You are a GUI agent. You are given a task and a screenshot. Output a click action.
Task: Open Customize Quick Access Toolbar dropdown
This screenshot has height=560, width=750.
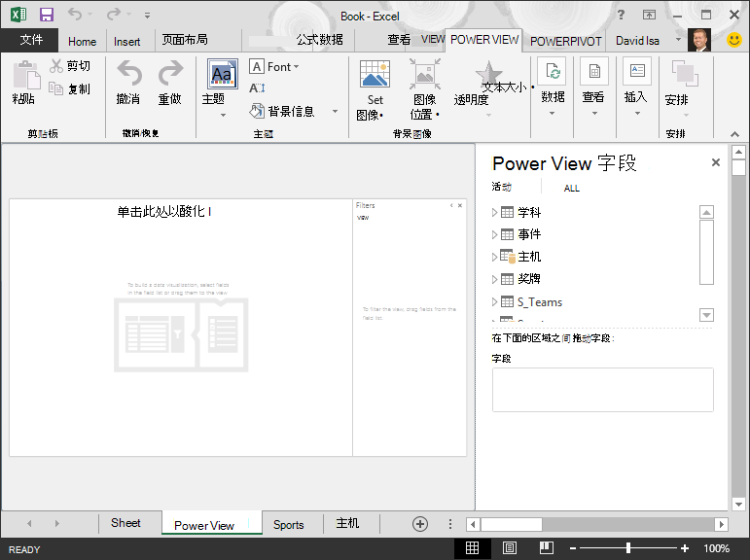tap(147, 16)
